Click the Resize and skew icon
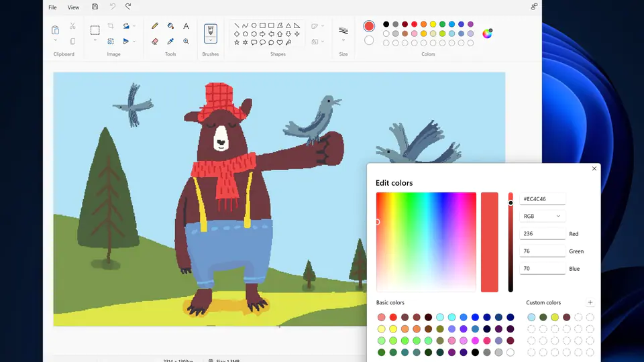This screenshot has height=362, width=644. coord(111,42)
